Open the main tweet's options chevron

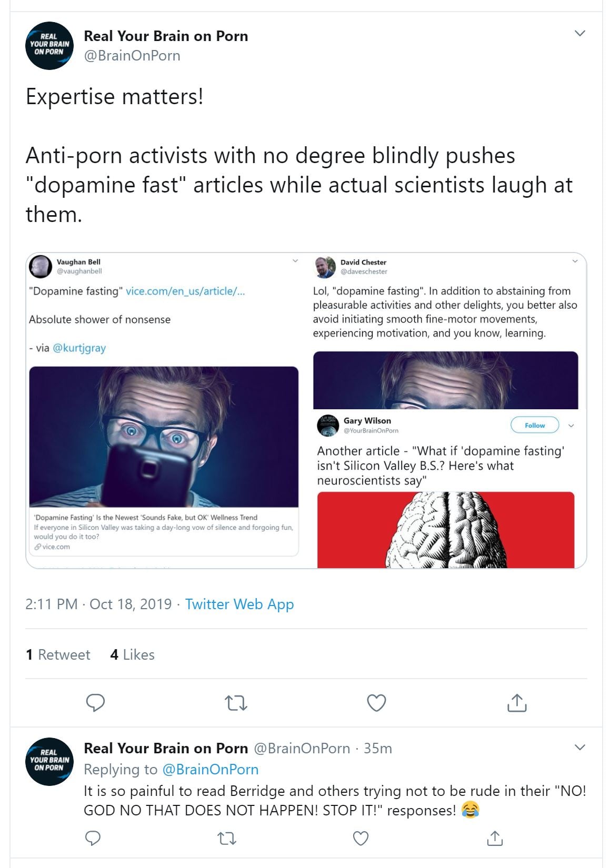(x=580, y=34)
